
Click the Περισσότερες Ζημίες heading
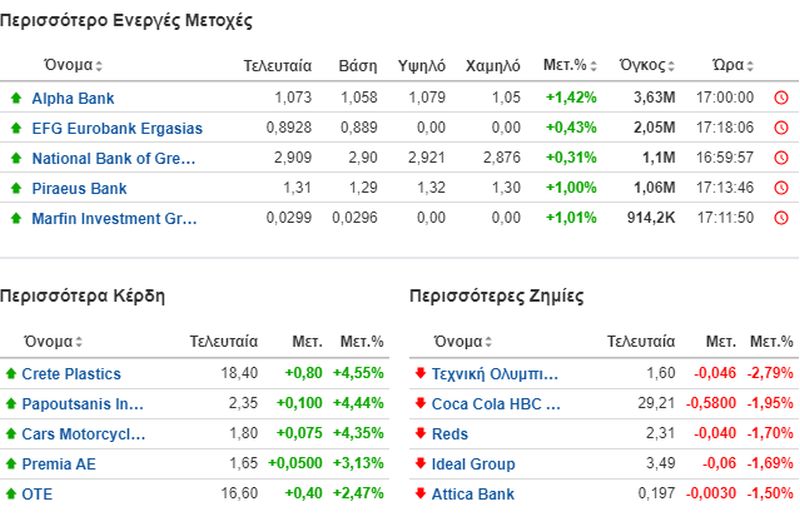coord(496,295)
